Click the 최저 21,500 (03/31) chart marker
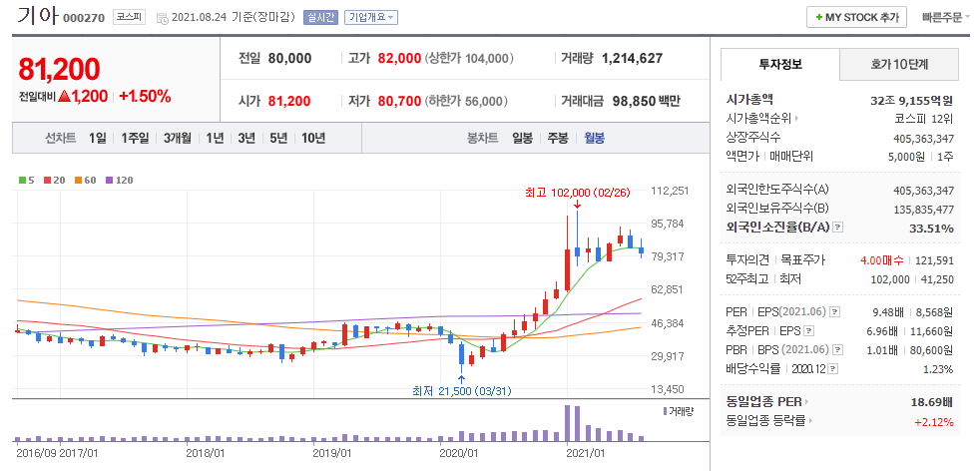Screen dimensions: 980x471 [462, 391]
